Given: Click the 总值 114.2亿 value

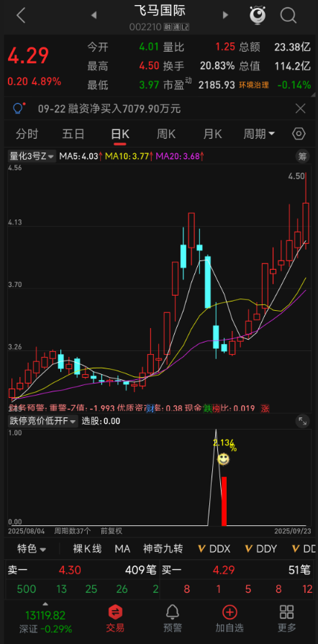Looking at the screenshot, I should coord(293,66).
